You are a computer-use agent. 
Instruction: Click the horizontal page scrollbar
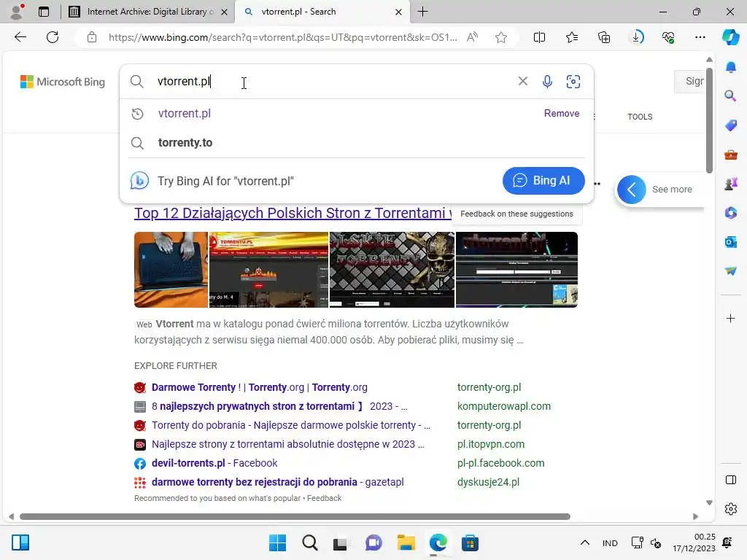click(x=295, y=517)
